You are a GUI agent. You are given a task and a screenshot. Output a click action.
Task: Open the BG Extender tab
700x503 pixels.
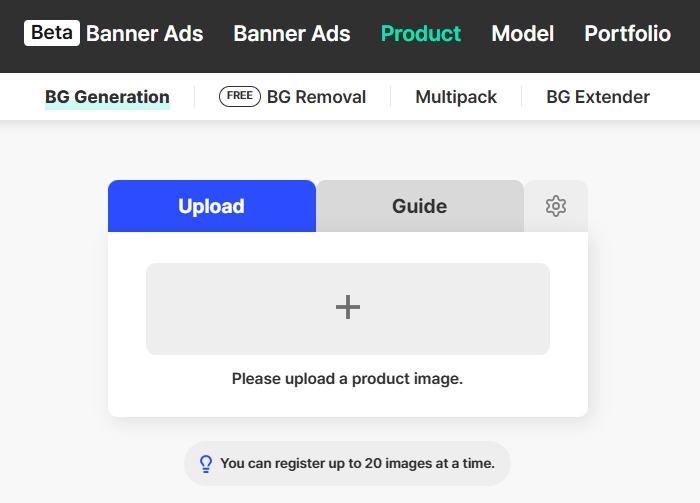[x=598, y=97]
